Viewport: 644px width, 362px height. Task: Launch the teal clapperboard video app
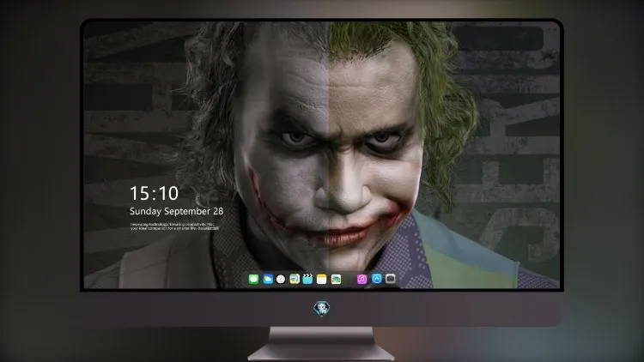coord(307,279)
